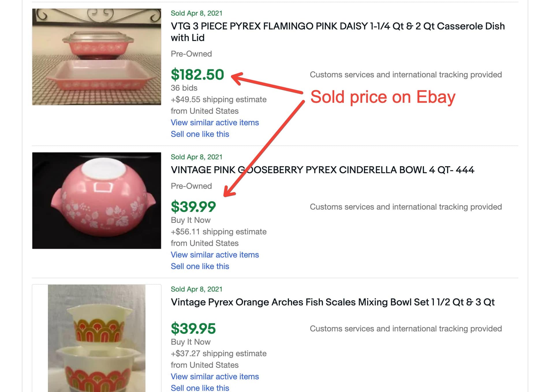View similar active items for the Flamingo Pink Daisy set
Viewport: 553px width, 392px height.
[x=215, y=122]
